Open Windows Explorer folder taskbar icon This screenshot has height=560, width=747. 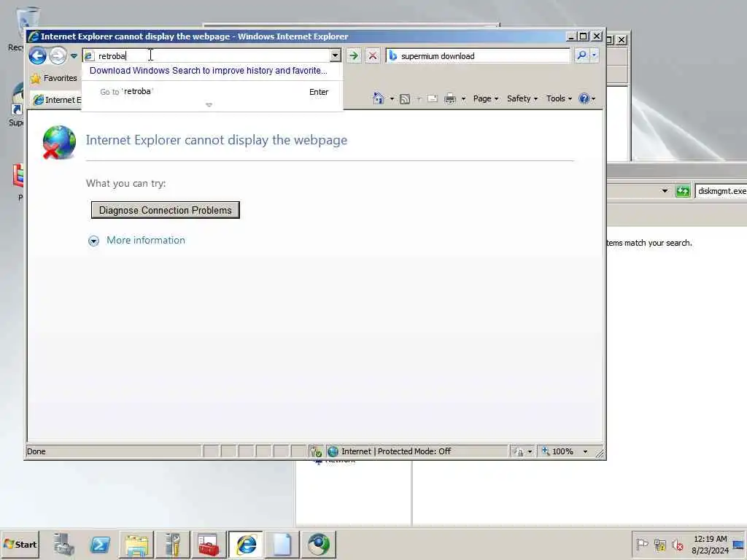[136, 544]
